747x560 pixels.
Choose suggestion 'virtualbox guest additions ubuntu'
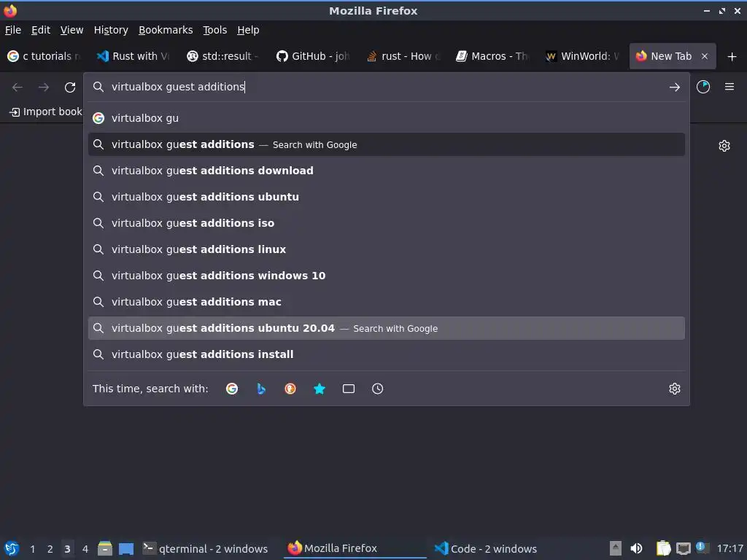click(x=387, y=197)
